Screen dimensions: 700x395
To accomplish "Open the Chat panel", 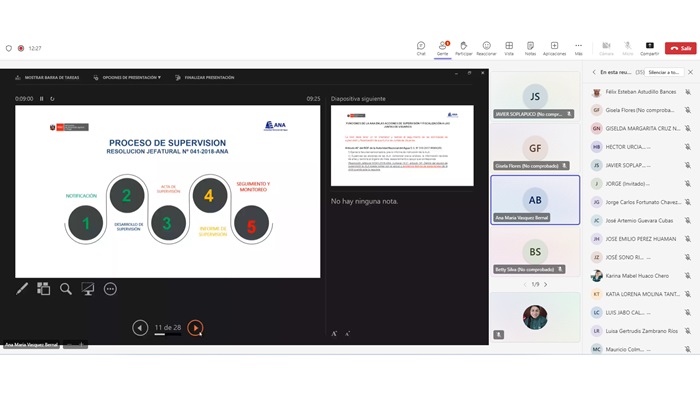I will pyautogui.click(x=421, y=48).
